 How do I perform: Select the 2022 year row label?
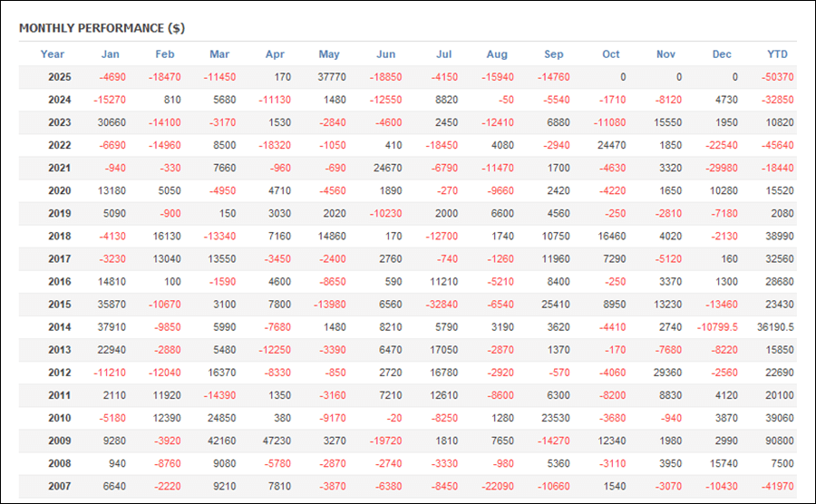[x=59, y=145]
